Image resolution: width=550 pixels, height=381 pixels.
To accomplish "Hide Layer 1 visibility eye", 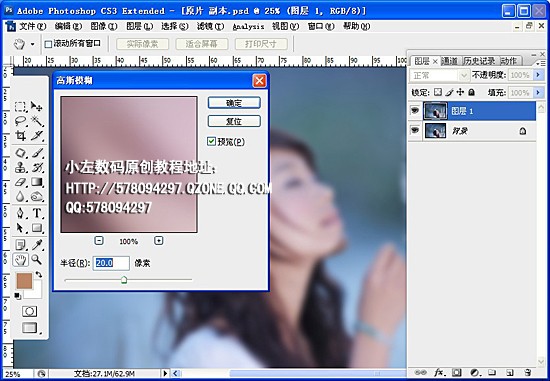I will tap(415, 111).
